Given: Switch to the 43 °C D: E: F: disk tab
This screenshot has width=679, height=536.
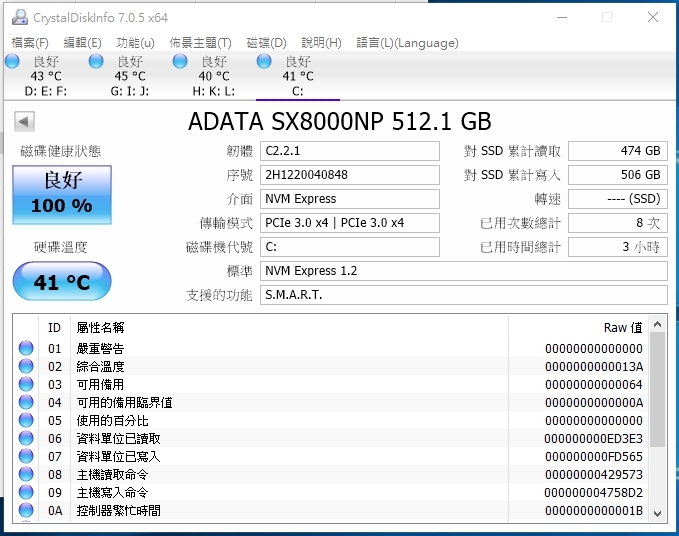Looking at the screenshot, I should point(45,76).
